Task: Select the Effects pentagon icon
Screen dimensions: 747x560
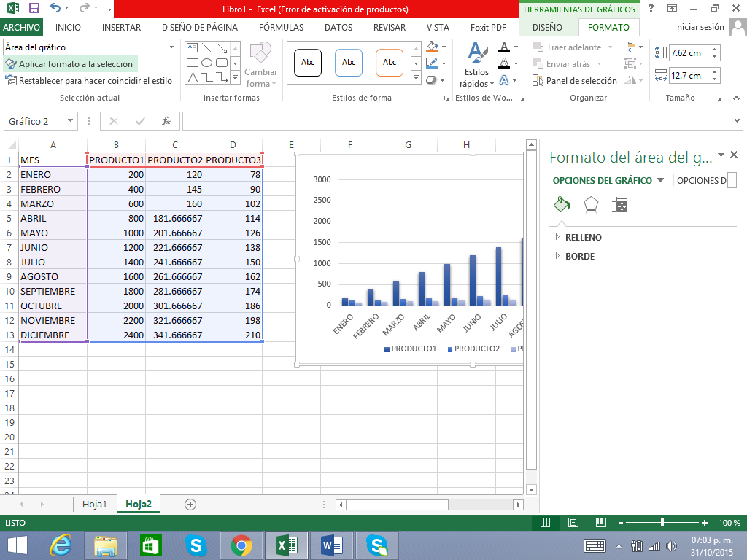Action: tap(592, 205)
